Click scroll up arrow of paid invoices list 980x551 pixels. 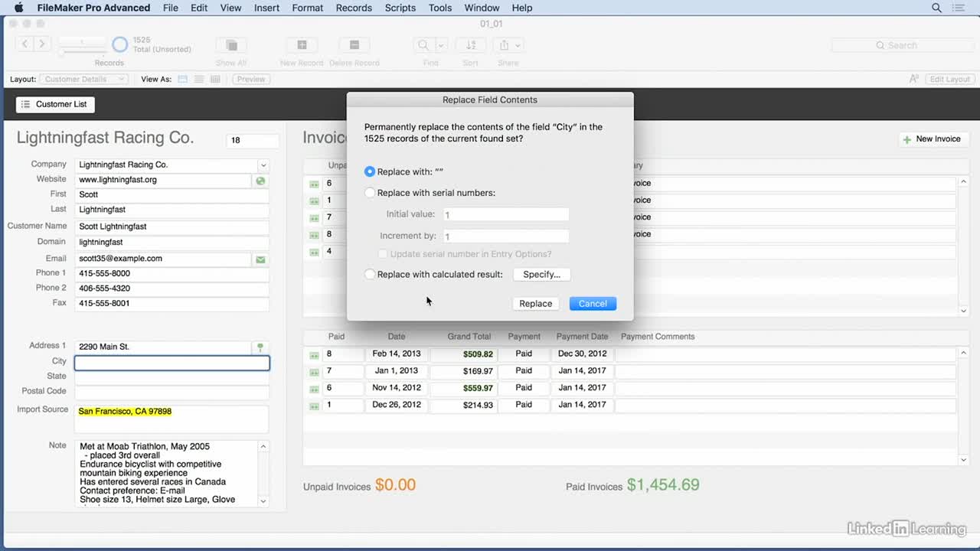[964, 353]
